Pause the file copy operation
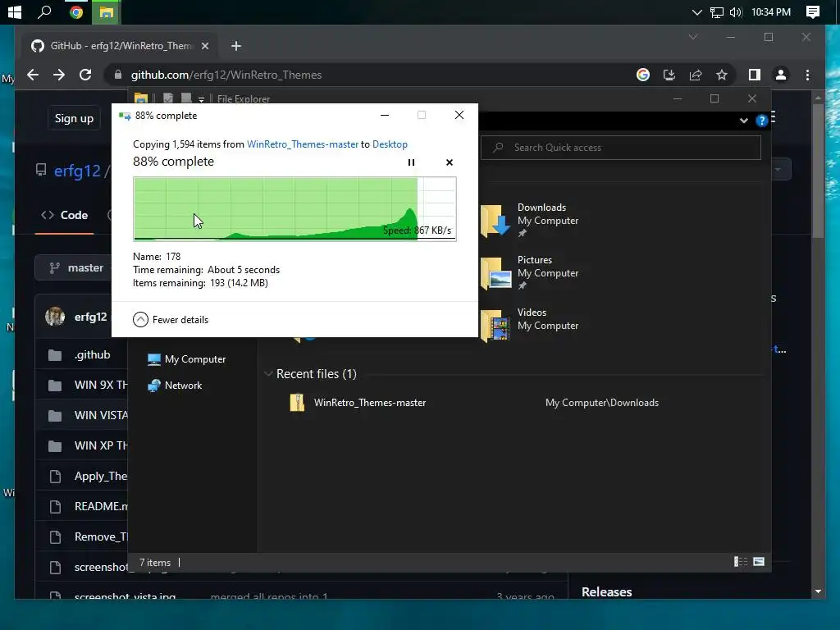 click(x=411, y=162)
